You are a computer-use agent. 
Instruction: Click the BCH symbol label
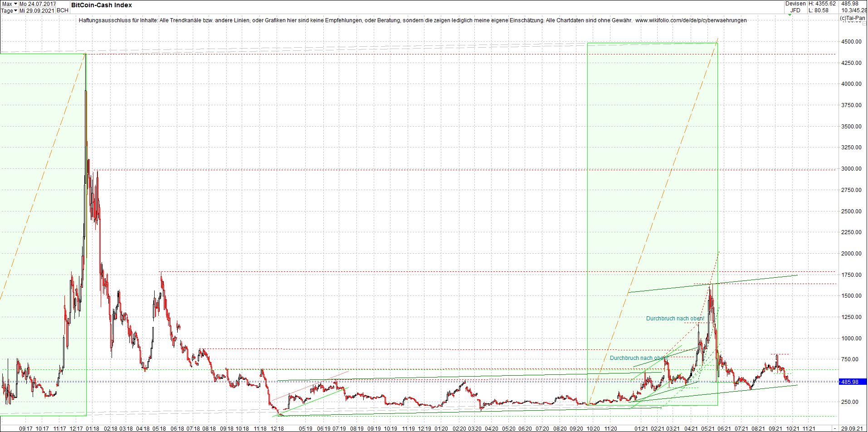point(63,9)
